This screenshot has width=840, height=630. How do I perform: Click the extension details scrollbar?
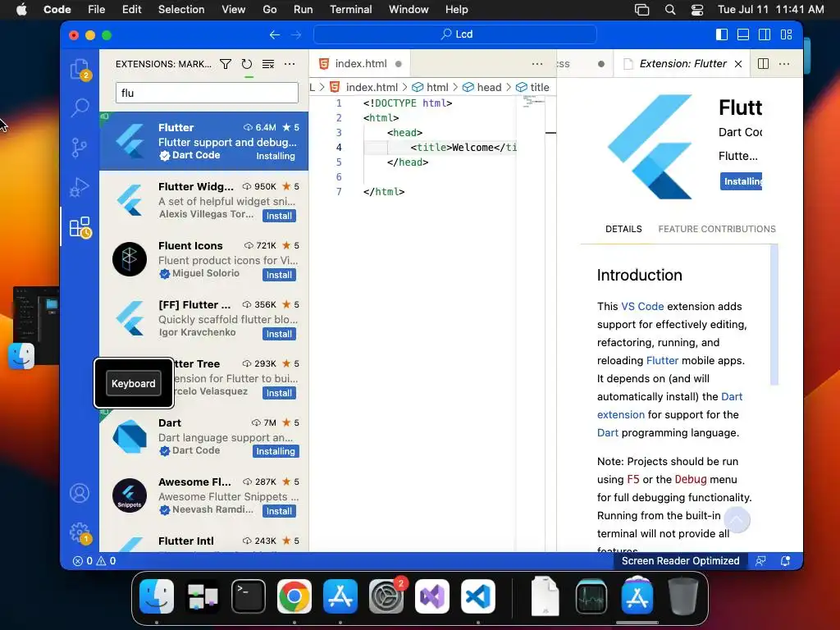point(774,315)
